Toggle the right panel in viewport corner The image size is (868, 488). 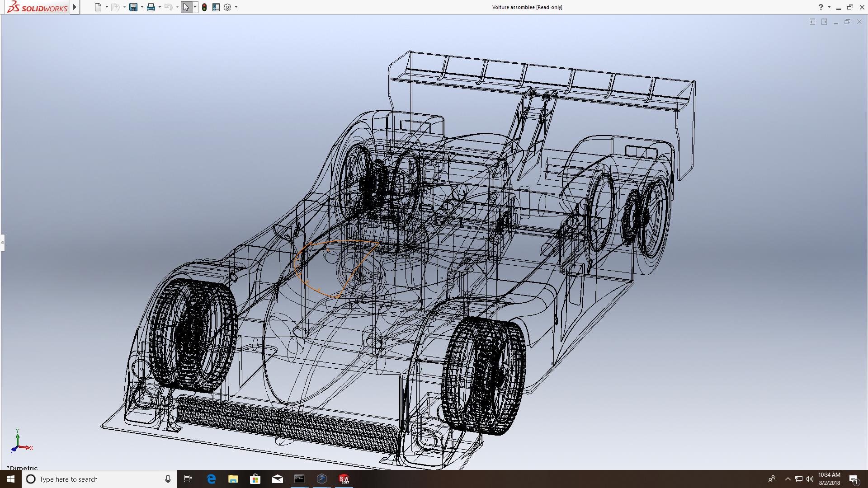pyautogui.click(x=824, y=22)
